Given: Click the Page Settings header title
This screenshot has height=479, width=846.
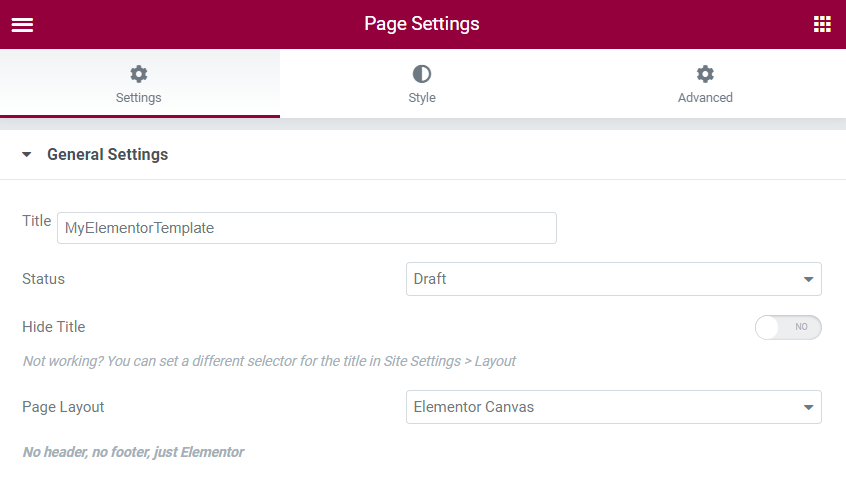Looking at the screenshot, I should click(422, 24).
